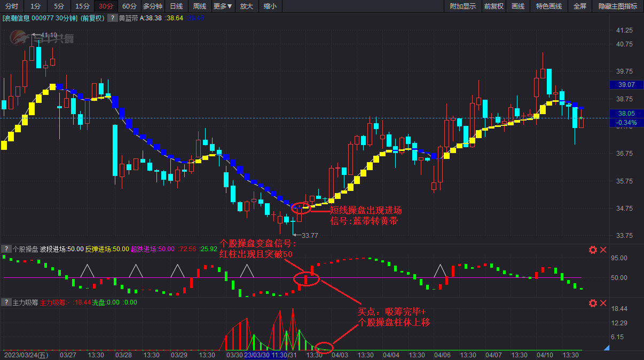Screen dimensions: 644x360
Task: Toggle 附加显示 additional display
Action: [463, 6]
